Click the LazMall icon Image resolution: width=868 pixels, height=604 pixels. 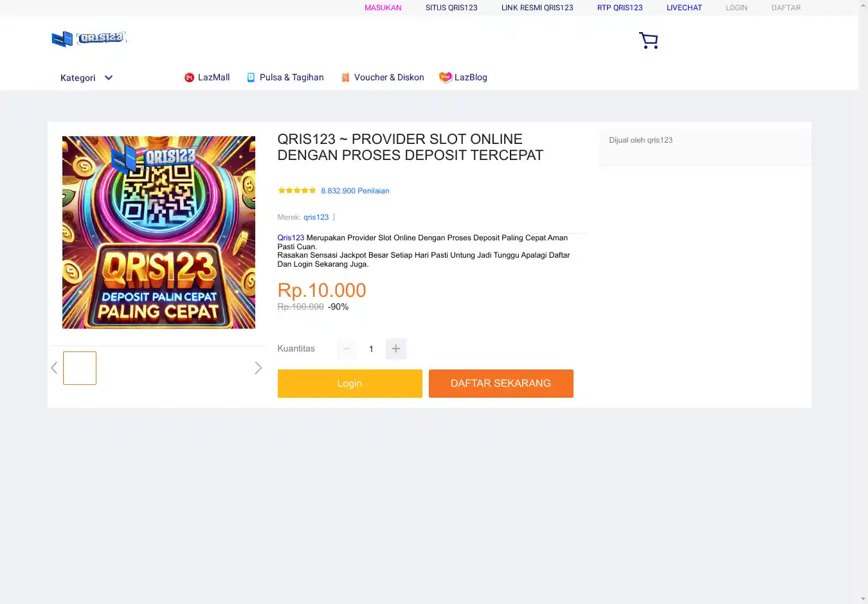point(189,78)
